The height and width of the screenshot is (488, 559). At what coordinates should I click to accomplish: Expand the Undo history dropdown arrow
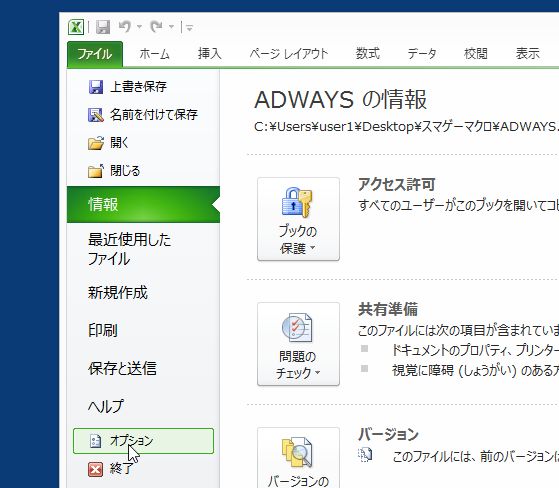tap(139, 27)
